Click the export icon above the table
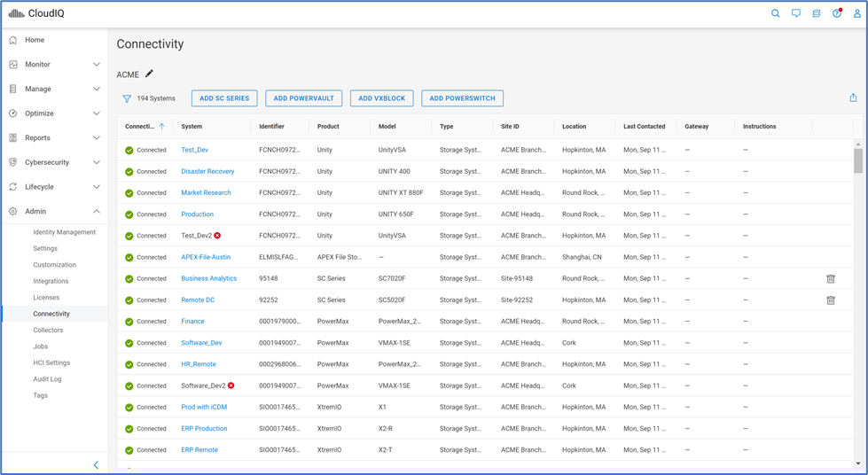The image size is (868, 475). 853,98
